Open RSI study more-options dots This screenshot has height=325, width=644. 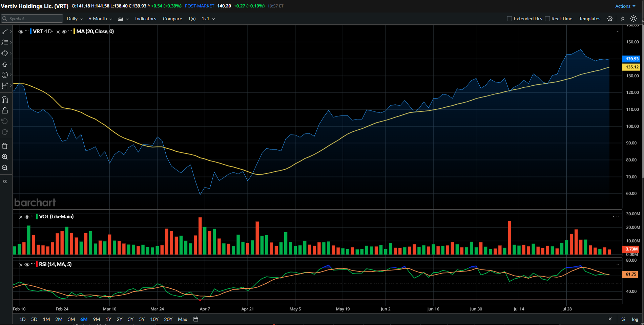[33, 264]
